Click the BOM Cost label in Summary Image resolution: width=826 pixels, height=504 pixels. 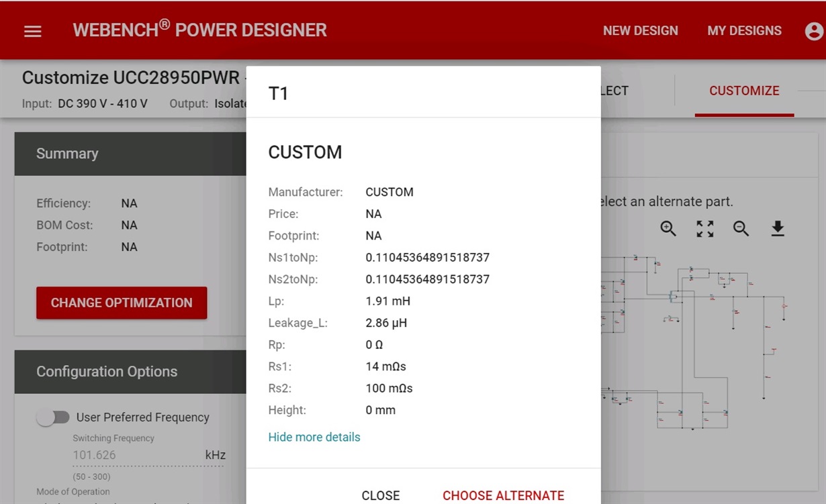[64, 225]
